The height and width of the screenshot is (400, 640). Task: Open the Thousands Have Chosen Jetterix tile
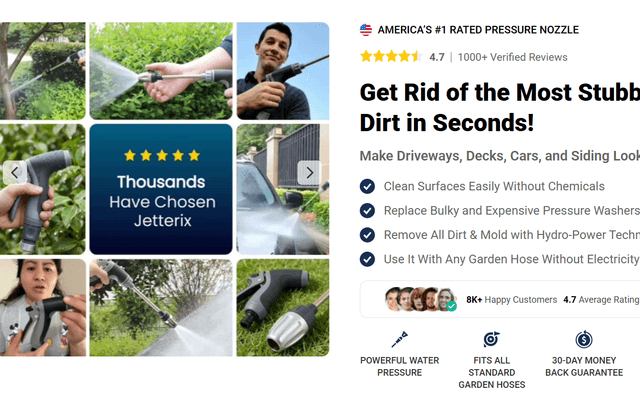click(x=161, y=189)
